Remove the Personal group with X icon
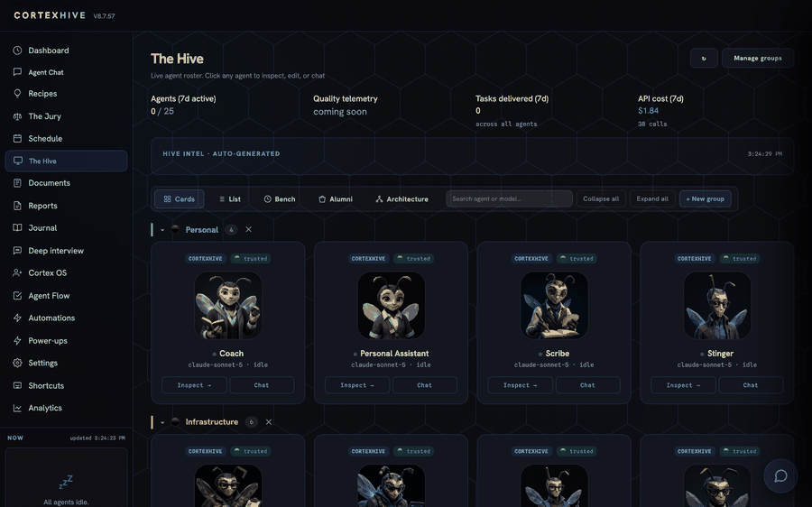Screen dimensions: 812x507 249,229
